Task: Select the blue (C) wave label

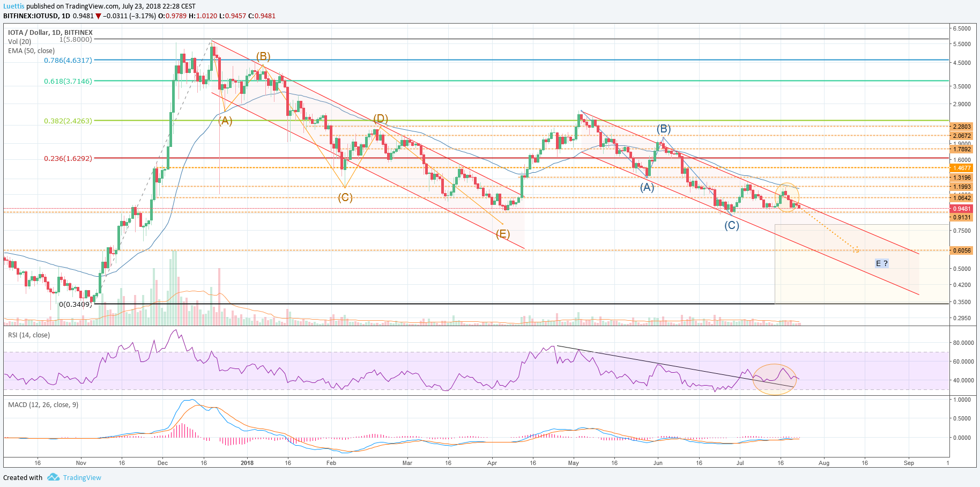Action: [732, 225]
